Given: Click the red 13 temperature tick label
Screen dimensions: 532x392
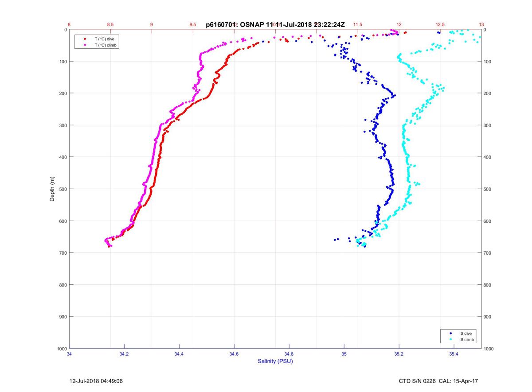Looking at the screenshot, I should (x=481, y=25).
